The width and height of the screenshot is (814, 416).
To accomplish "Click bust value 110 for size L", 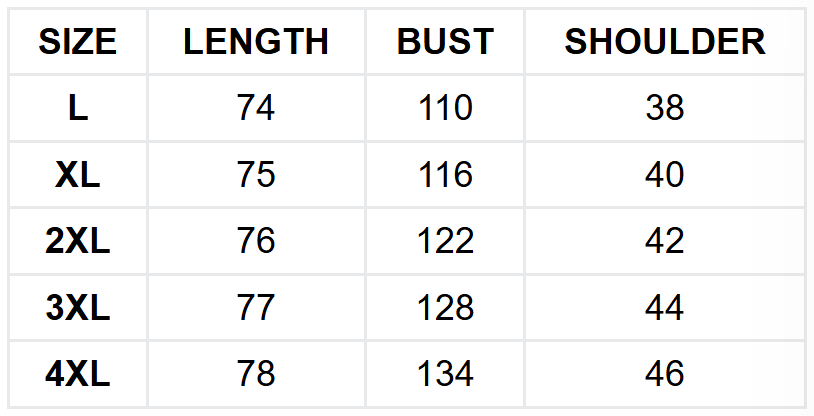I will pos(445,108).
